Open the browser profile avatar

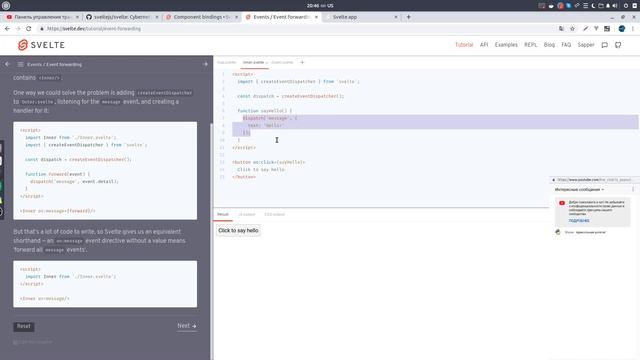(622, 29)
